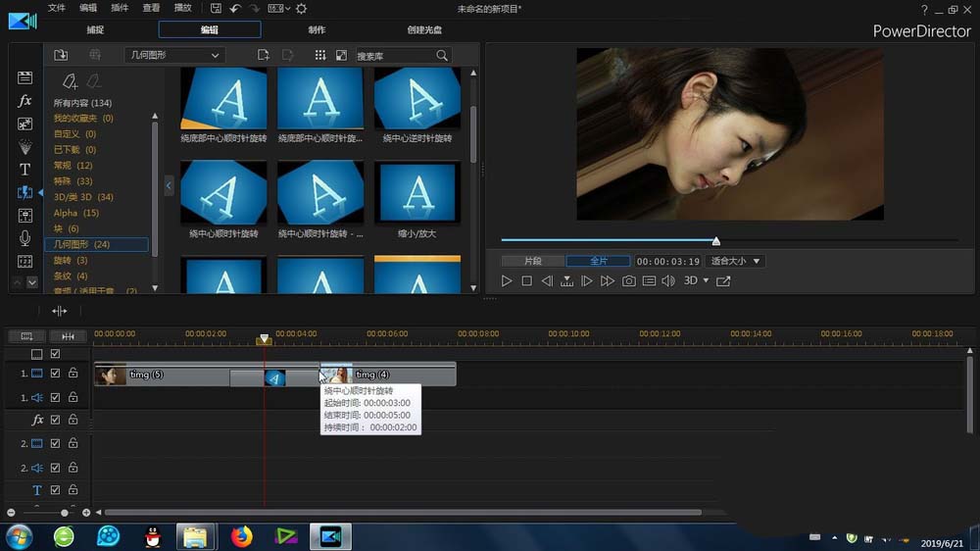This screenshot has width=980, height=551.
Task: Open the Title Room (T) in the sidebar
Action: (x=25, y=169)
